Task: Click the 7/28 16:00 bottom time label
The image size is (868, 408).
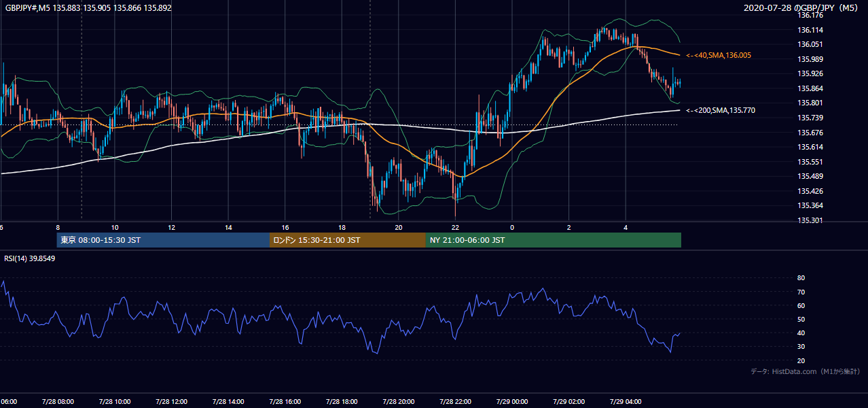Action: click(x=285, y=401)
